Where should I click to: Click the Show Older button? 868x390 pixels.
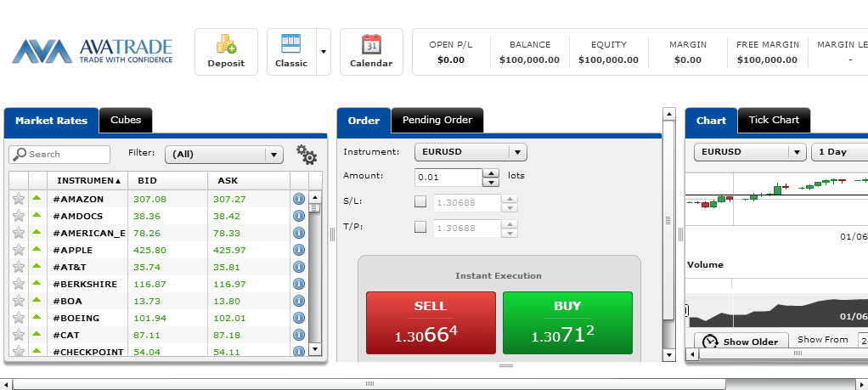click(x=743, y=342)
